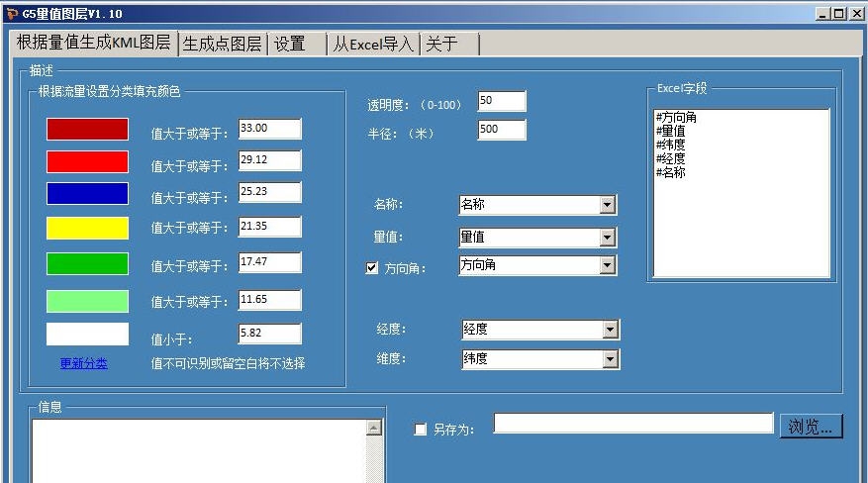Open the 生成点图层 tab
This screenshot has height=483, width=868.
[x=222, y=44]
